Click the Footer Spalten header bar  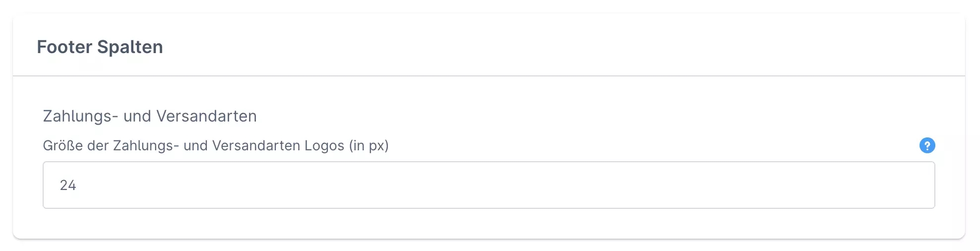(489, 46)
